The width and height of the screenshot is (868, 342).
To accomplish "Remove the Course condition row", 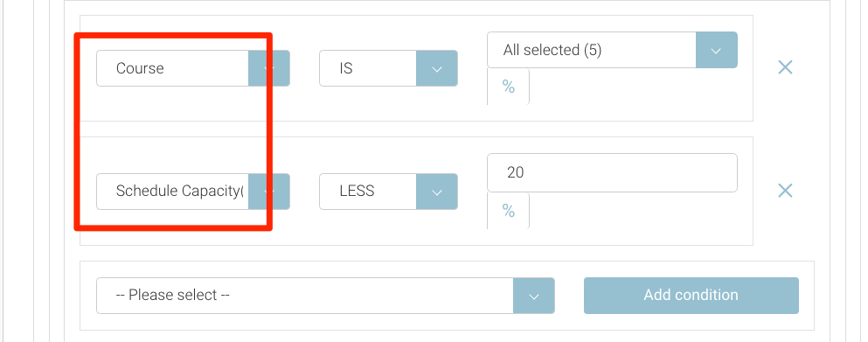I will click(x=785, y=67).
